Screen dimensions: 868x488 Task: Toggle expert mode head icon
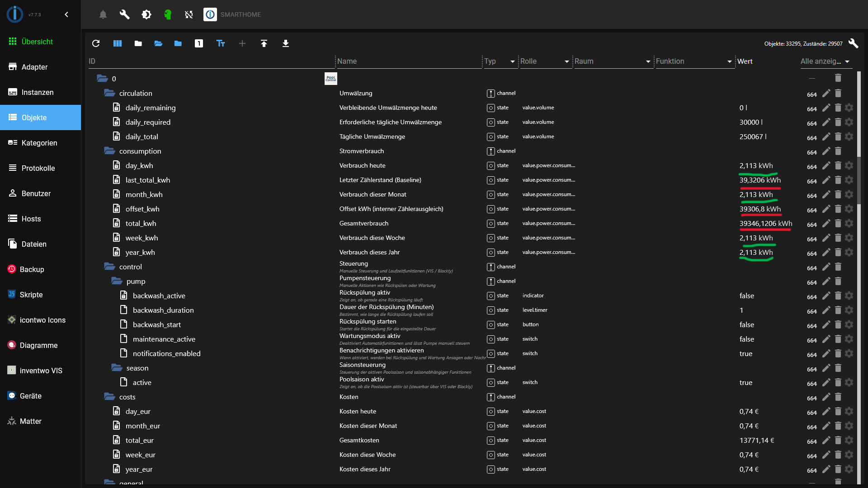[x=168, y=14]
